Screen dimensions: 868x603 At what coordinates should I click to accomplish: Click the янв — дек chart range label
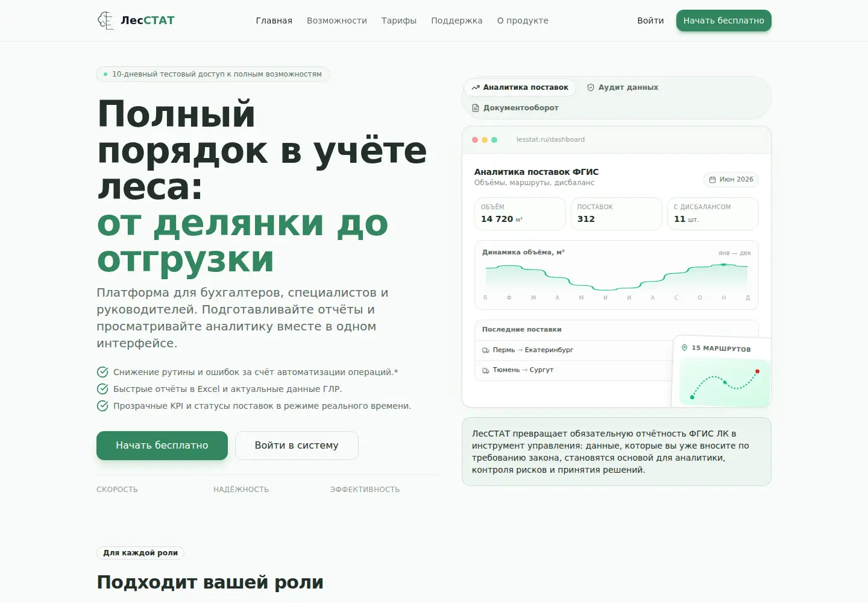(735, 253)
